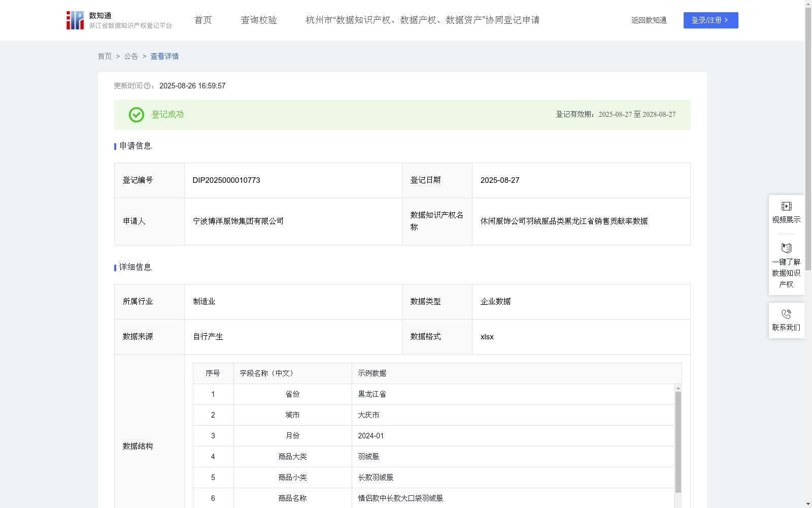Click the 数知通 platform logo
Image resolution: width=812 pixels, height=508 pixels.
[x=119, y=20]
